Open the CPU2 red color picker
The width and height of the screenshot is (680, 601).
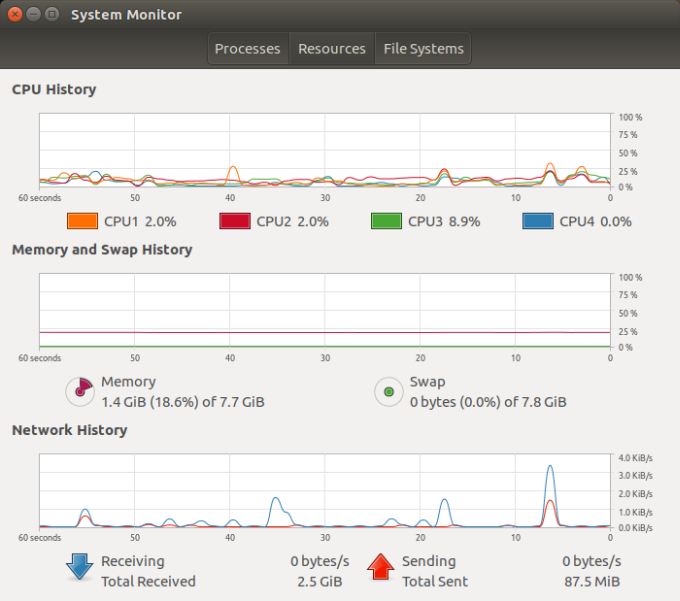234,221
